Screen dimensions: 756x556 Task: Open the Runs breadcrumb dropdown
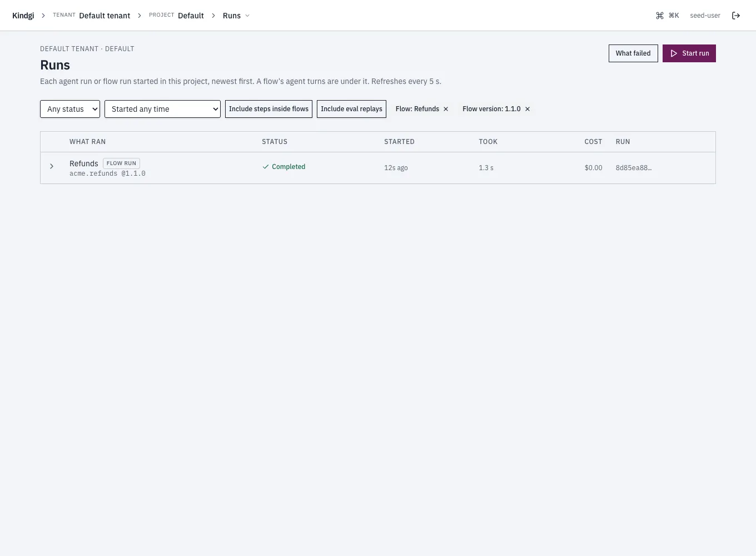click(236, 16)
